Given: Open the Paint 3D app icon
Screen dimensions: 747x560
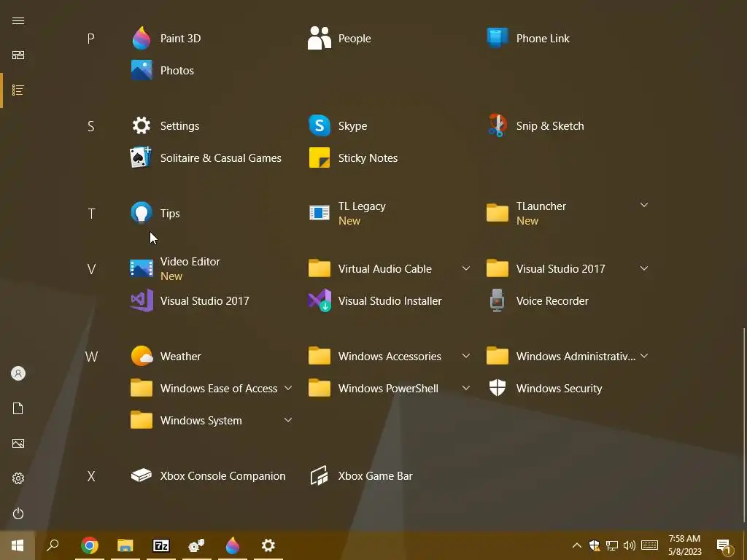Looking at the screenshot, I should [x=142, y=38].
